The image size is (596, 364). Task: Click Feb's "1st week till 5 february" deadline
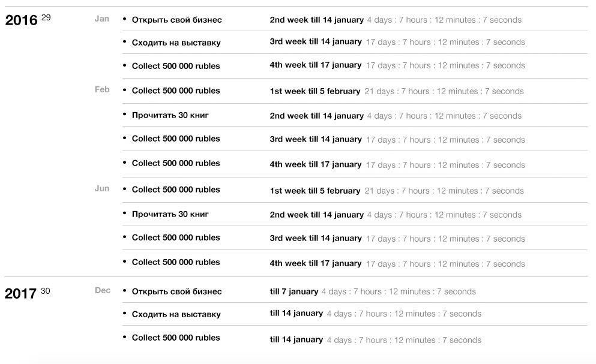click(x=315, y=91)
